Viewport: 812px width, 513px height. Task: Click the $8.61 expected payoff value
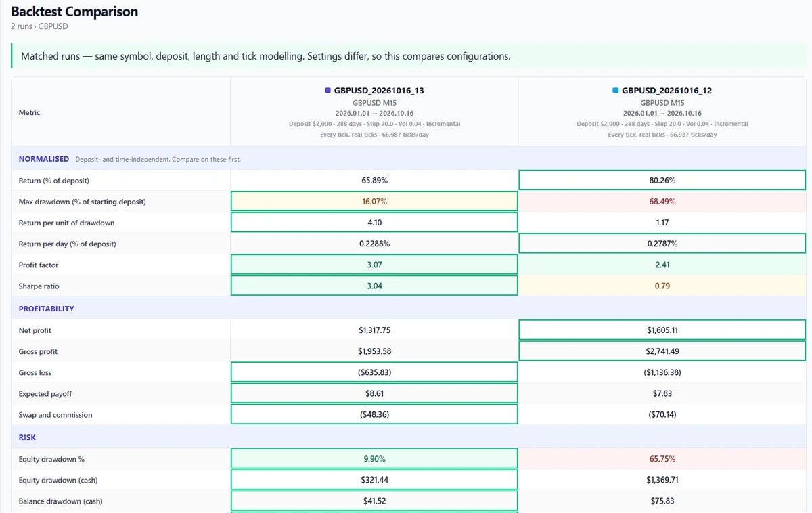(374, 393)
